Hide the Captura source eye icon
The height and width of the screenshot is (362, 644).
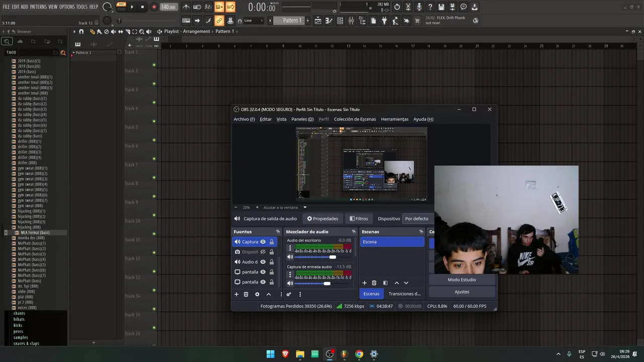tap(263, 242)
